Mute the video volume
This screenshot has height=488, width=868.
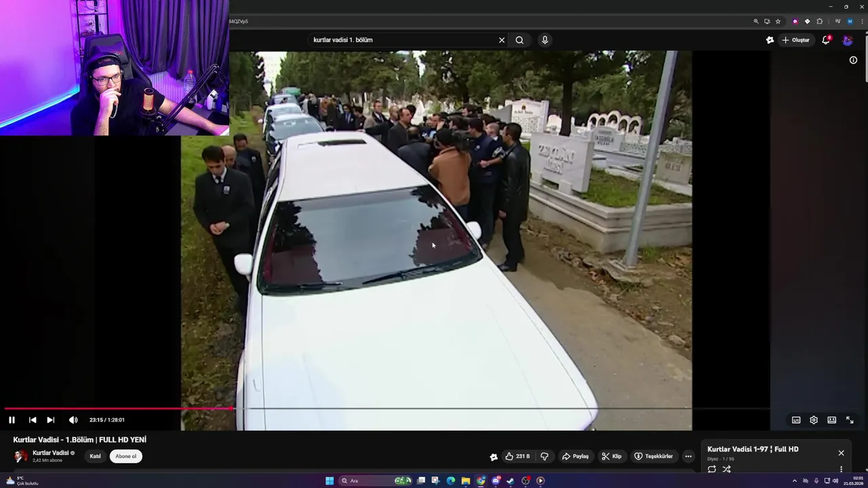pos(73,420)
